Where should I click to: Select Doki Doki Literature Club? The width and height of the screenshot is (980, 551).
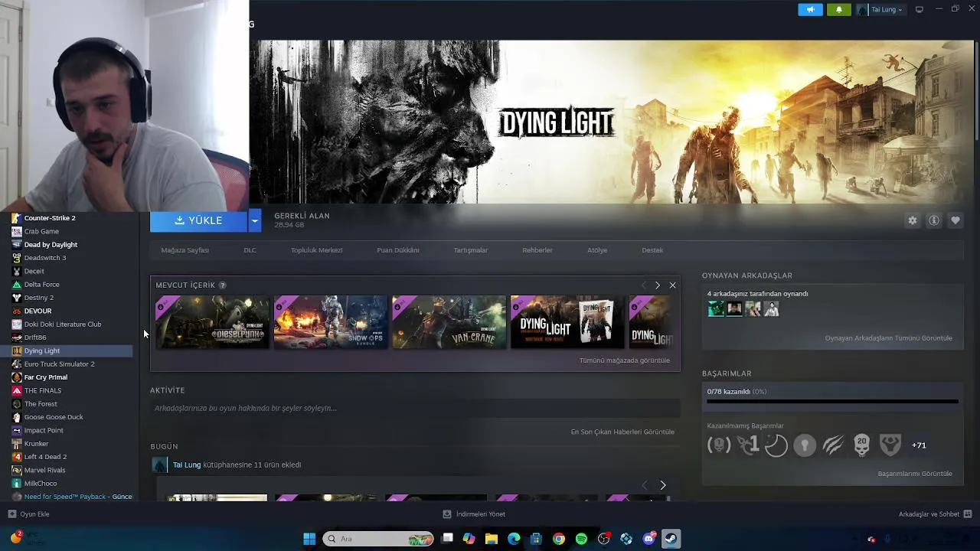point(63,324)
